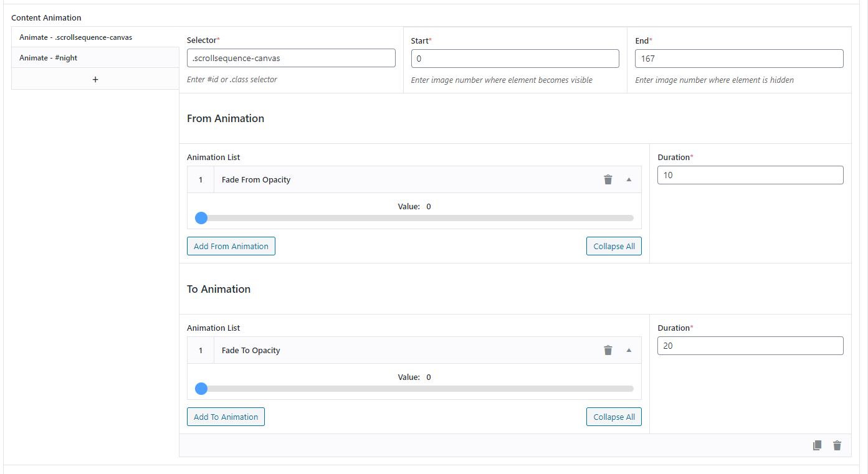The image size is (868, 474).
Task: Collapse All in To Animation section
Action: pos(614,417)
